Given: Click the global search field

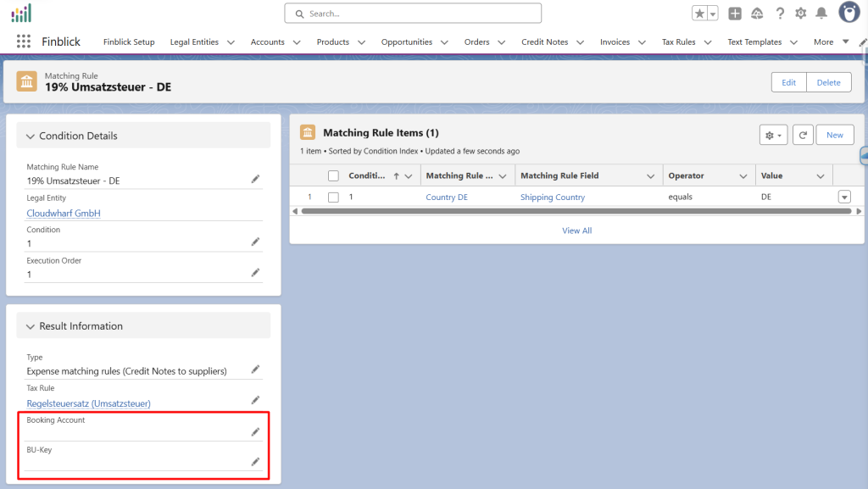Looking at the screenshot, I should [x=413, y=14].
